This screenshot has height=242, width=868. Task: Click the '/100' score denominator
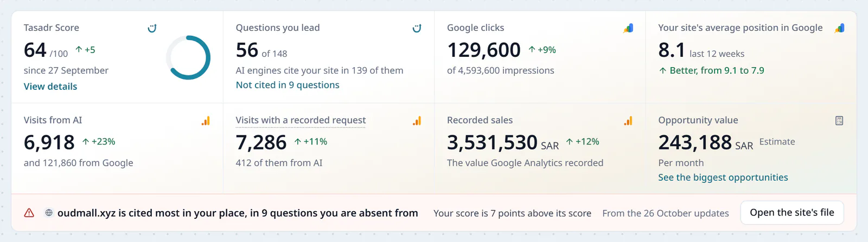coord(59,54)
